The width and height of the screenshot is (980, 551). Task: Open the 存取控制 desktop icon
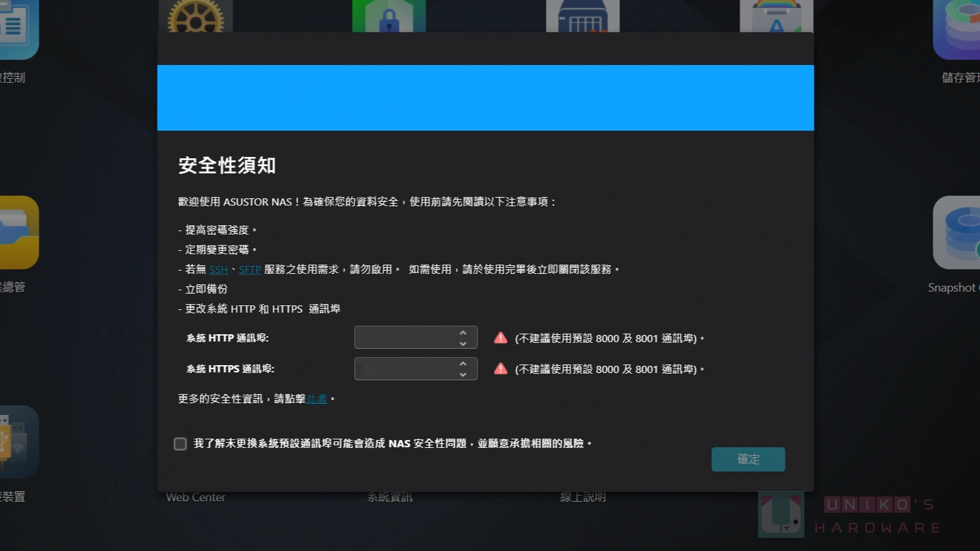coord(19,30)
